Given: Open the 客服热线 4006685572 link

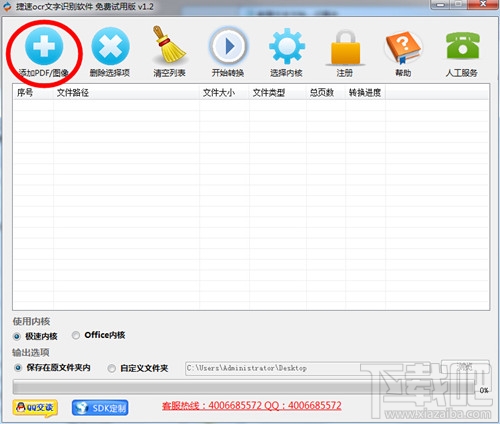Looking at the screenshot, I should pyautogui.click(x=252, y=406).
